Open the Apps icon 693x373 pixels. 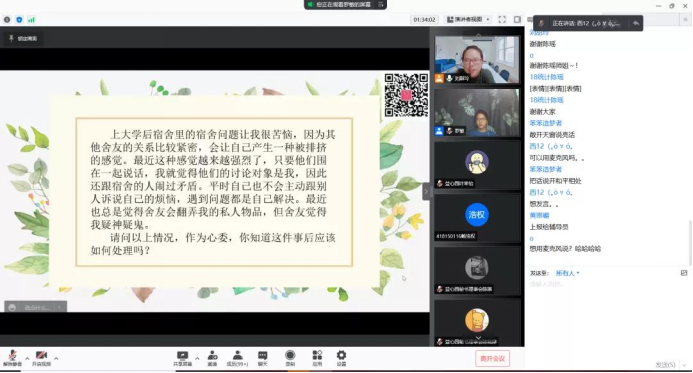tap(317, 358)
